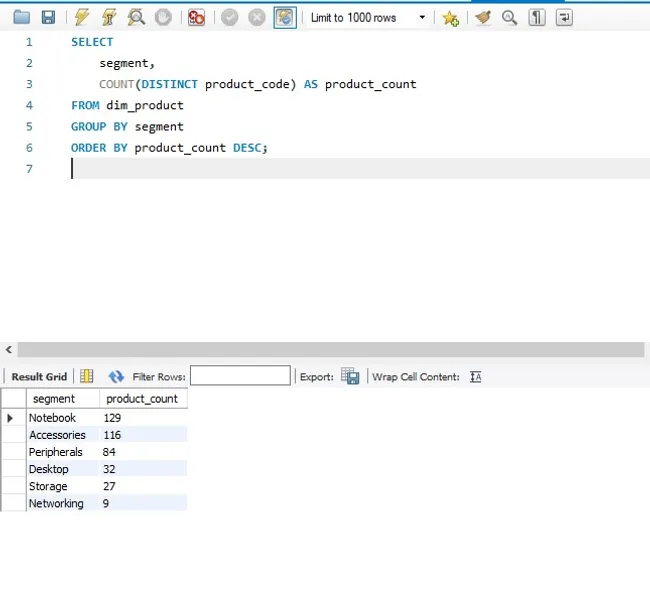Click the Result Grid label
Viewport: 650px width, 612px height.
39,376
